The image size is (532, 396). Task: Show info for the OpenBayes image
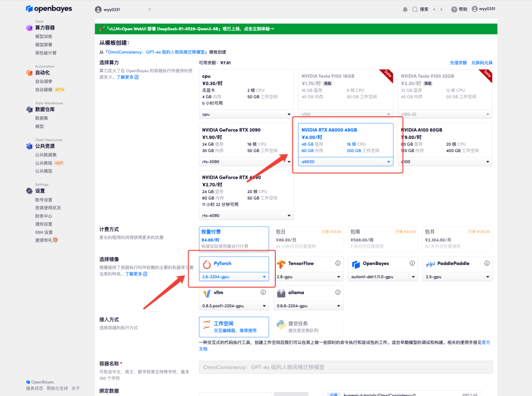point(412,264)
